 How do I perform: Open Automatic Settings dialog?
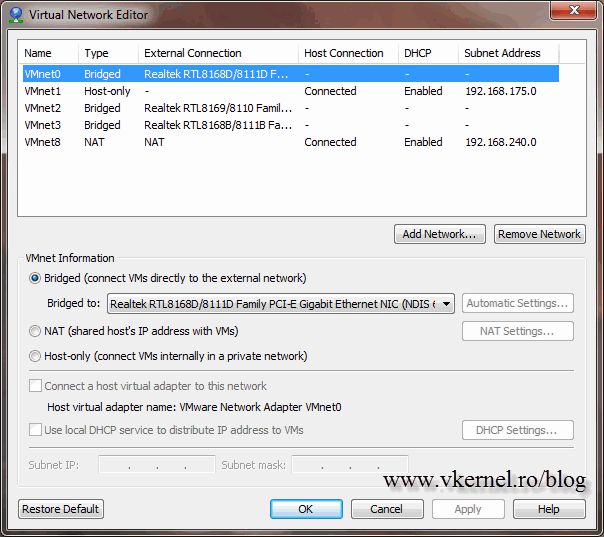tap(518, 303)
